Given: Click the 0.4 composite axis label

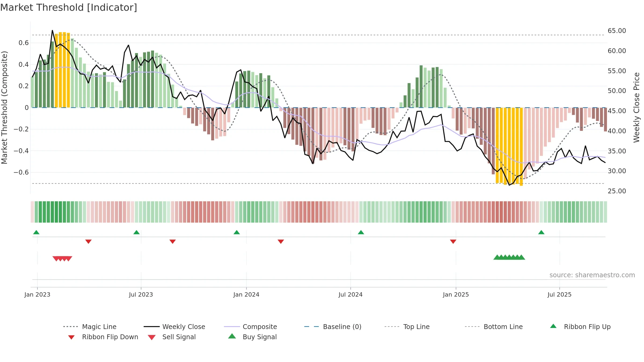Looking at the screenshot, I should (x=24, y=64).
